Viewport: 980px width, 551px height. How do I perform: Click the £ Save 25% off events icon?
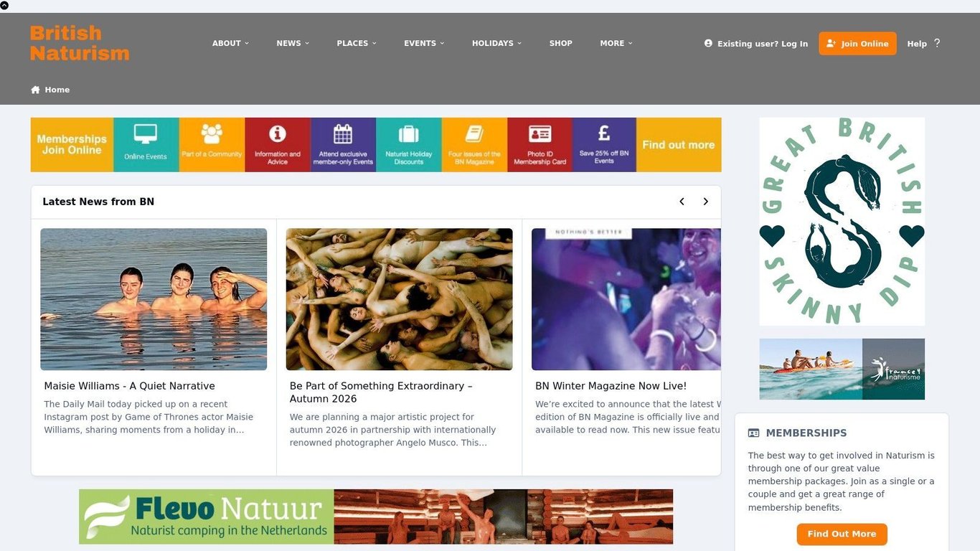(604, 135)
